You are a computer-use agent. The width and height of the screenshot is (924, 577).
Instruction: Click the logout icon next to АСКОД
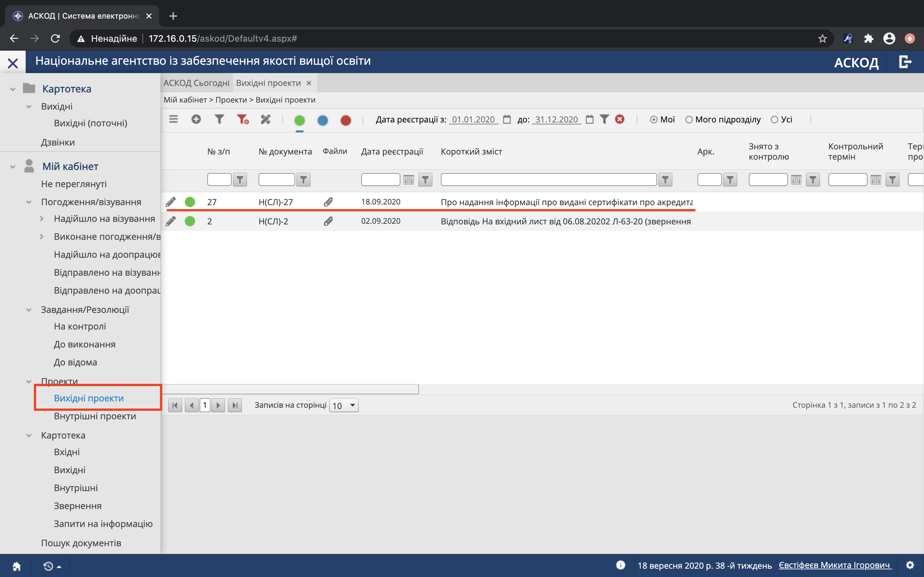tap(905, 62)
